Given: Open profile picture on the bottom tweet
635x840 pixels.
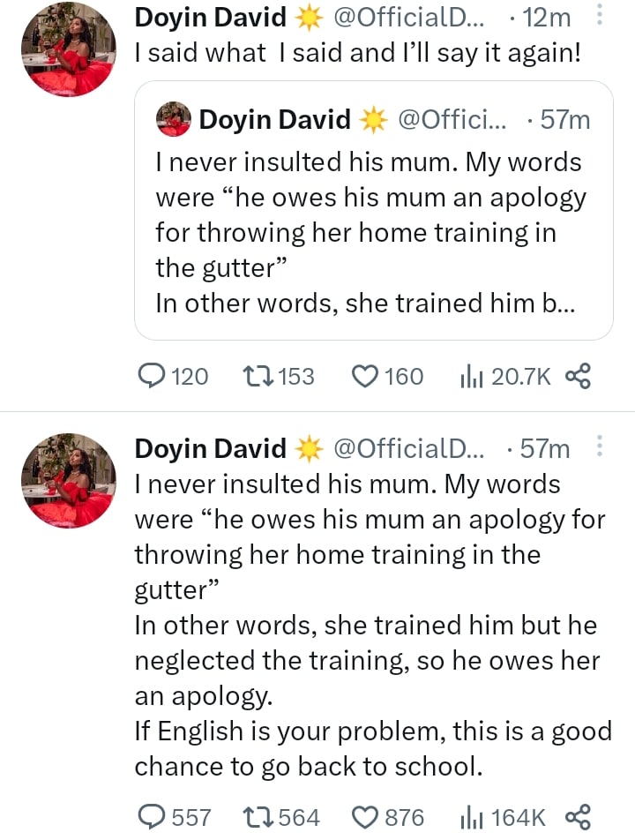Looking at the screenshot, I should [x=69, y=481].
